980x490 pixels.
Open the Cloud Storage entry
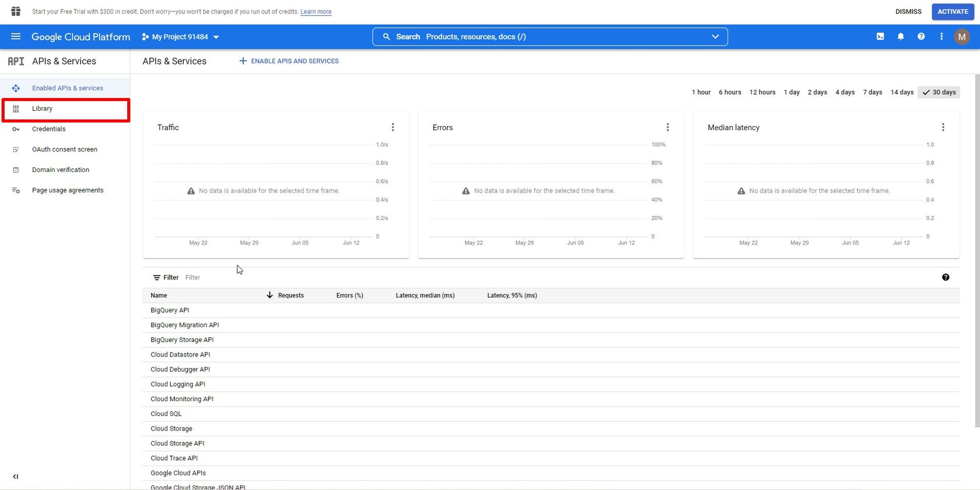(x=171, y=429)
